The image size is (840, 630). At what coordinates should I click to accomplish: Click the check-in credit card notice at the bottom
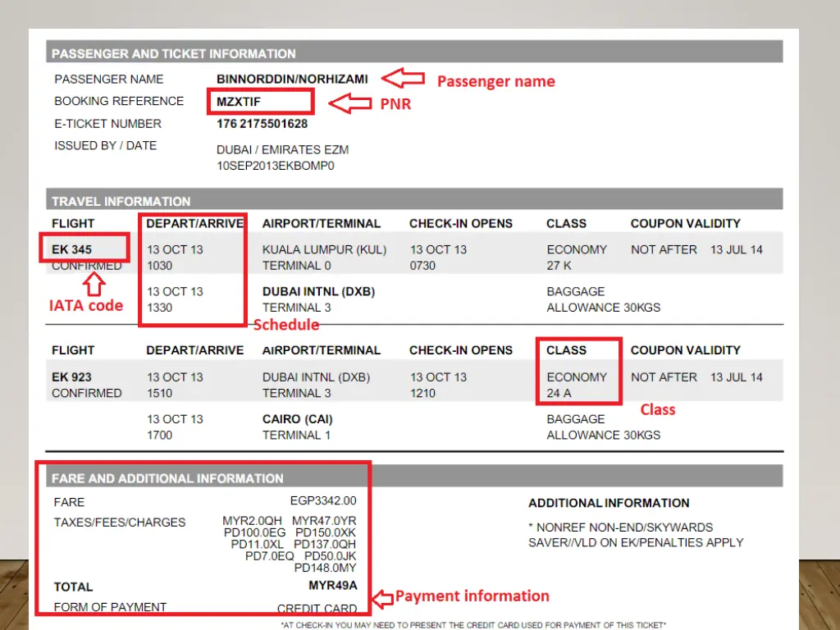point(473,624)
